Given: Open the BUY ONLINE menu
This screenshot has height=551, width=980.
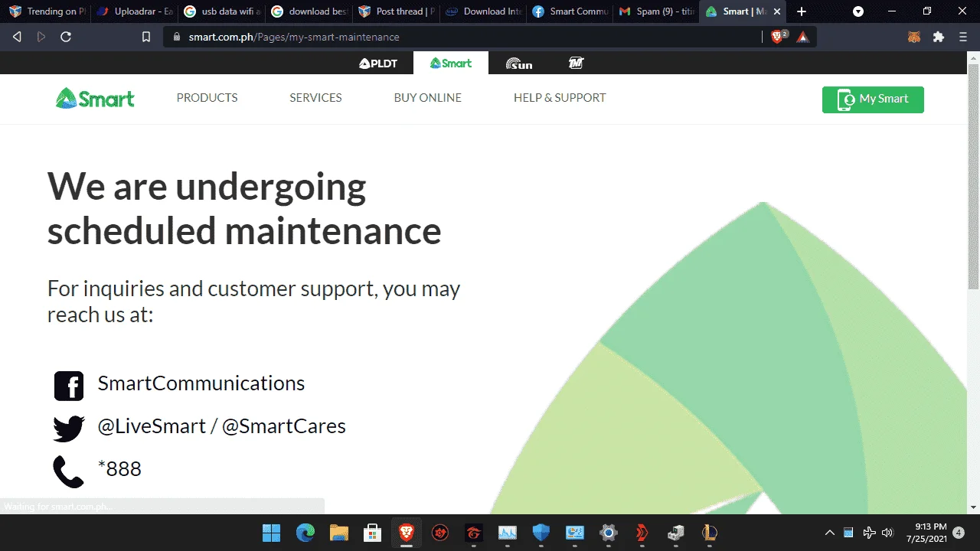Looking at the screenshot, I should click(x=428, y=98).
